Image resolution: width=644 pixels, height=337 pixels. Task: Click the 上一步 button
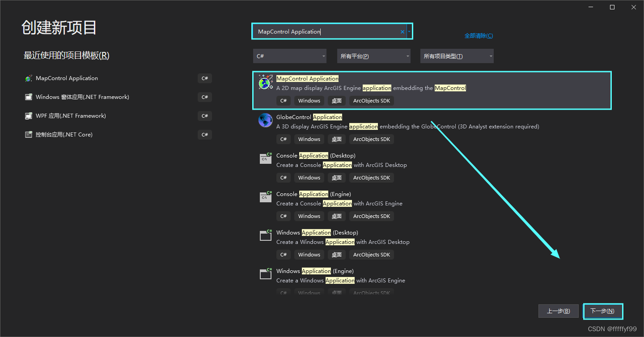click(559, 311)
